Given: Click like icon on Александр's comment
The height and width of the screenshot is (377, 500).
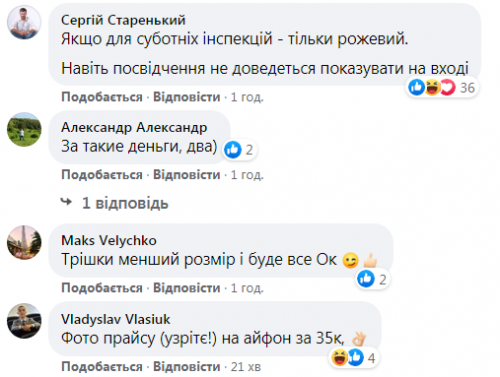Looking at the screenshot, I should click(232, 149).
